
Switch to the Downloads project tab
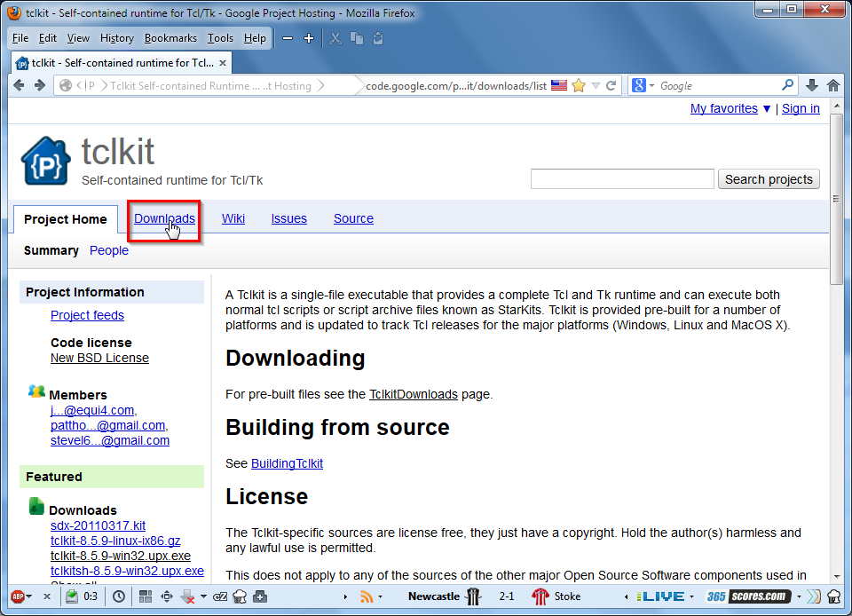coord(164,218)
